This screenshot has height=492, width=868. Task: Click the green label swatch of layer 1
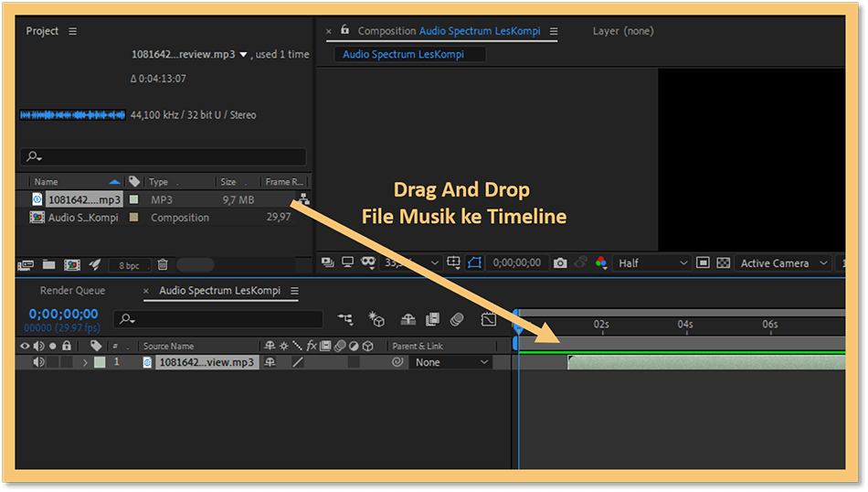(100, 362)
